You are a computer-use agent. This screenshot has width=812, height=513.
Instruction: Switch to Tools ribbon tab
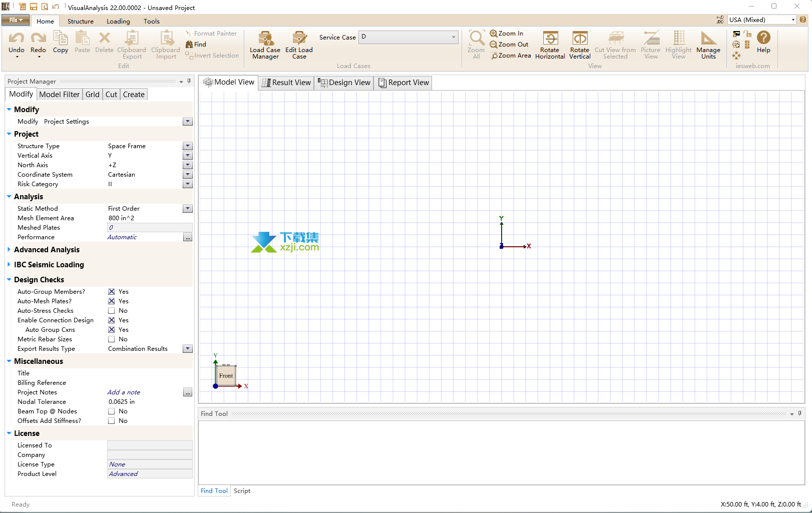tap(152, 21)
